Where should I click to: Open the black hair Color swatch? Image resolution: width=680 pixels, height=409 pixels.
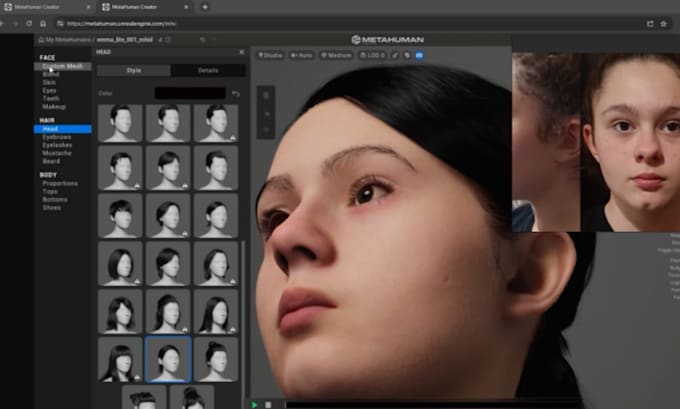coord(190,93)
